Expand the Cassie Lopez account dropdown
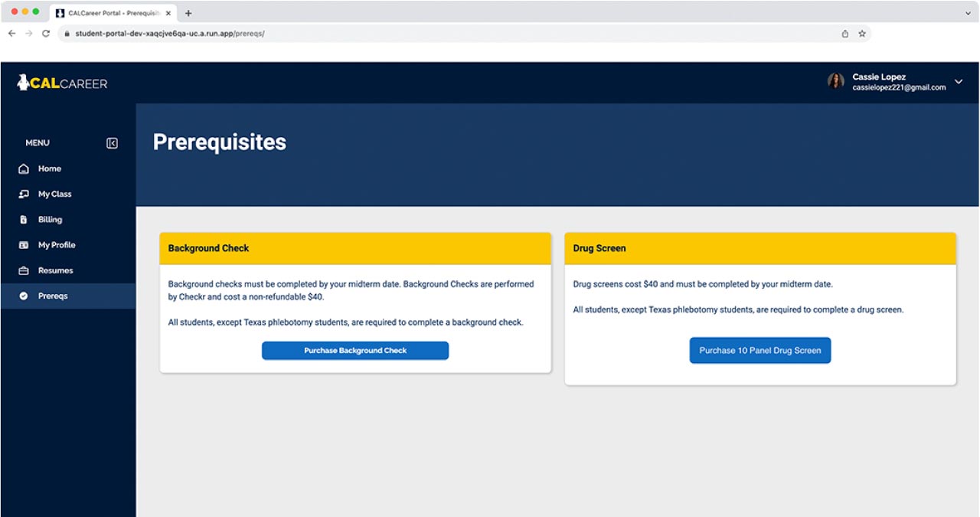This screenshot has width=980, height=517. pyautogui.click(x=959, y=82)
